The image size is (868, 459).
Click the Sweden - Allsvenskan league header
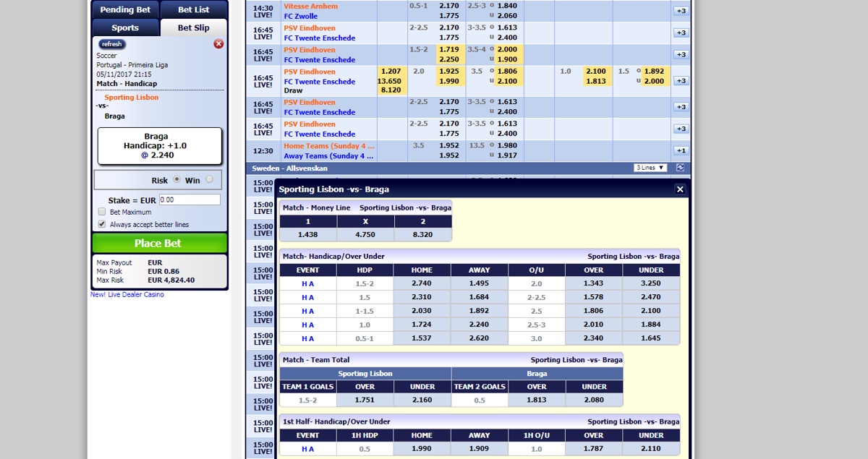tap(289, 168)
